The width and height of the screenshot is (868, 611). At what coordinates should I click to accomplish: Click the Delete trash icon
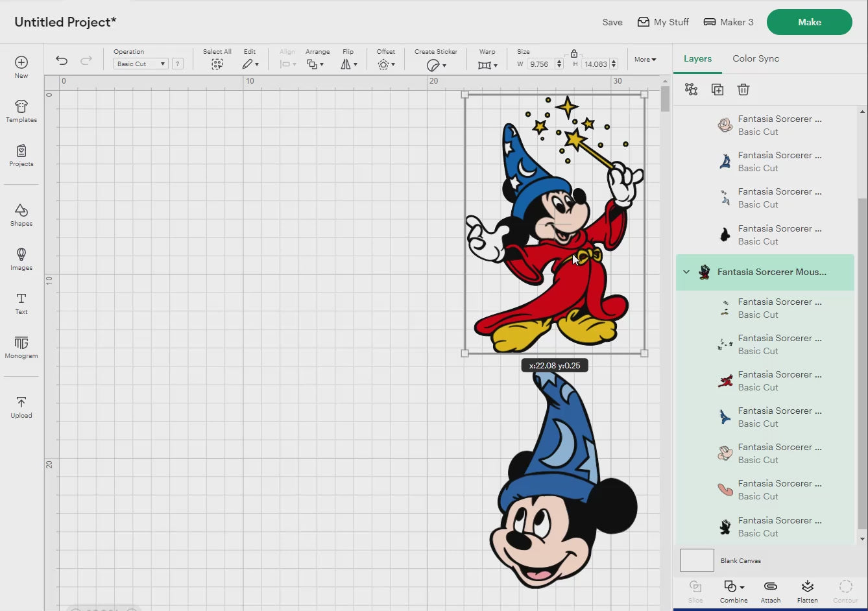[x=743, y=90]
